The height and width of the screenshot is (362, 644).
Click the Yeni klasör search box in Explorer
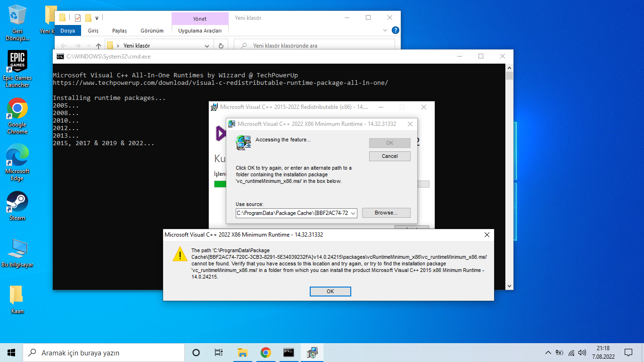click(x=314, y=46)
